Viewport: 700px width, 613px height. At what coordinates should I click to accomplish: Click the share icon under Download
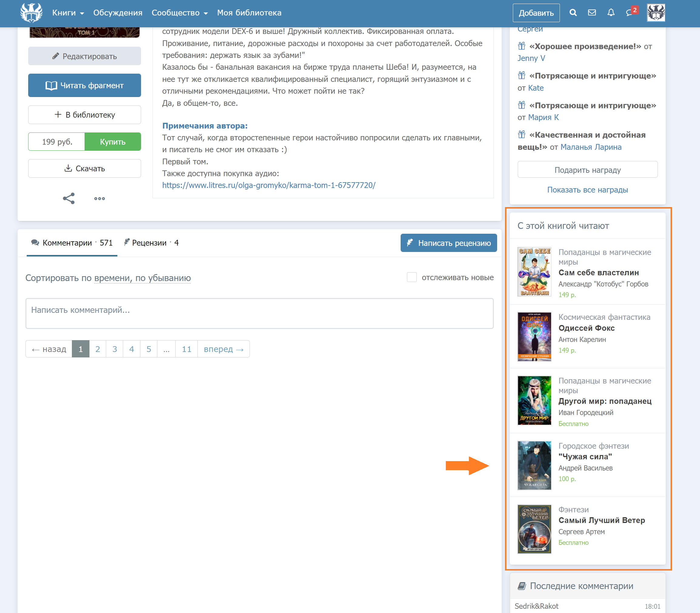click(x=69, y=198)
